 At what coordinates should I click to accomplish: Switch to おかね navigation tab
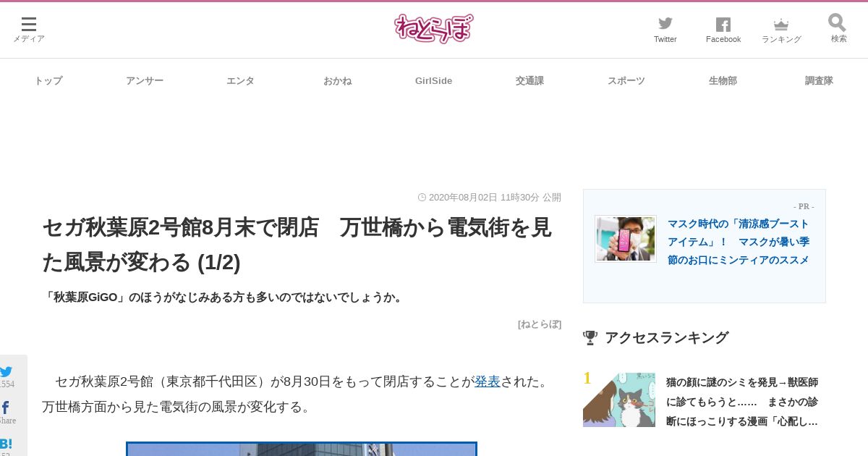[x=337, y=81]
